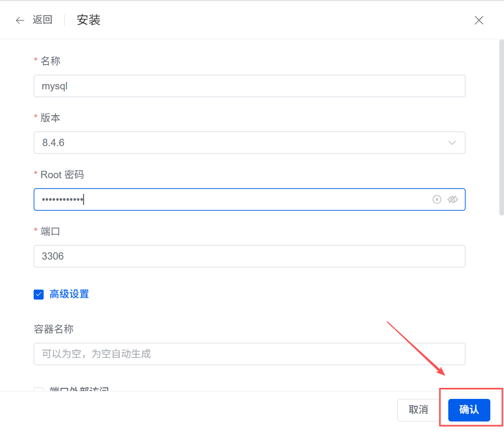Click the 高级设置 label text
504x432 pixels.
[x=69, y=294]
